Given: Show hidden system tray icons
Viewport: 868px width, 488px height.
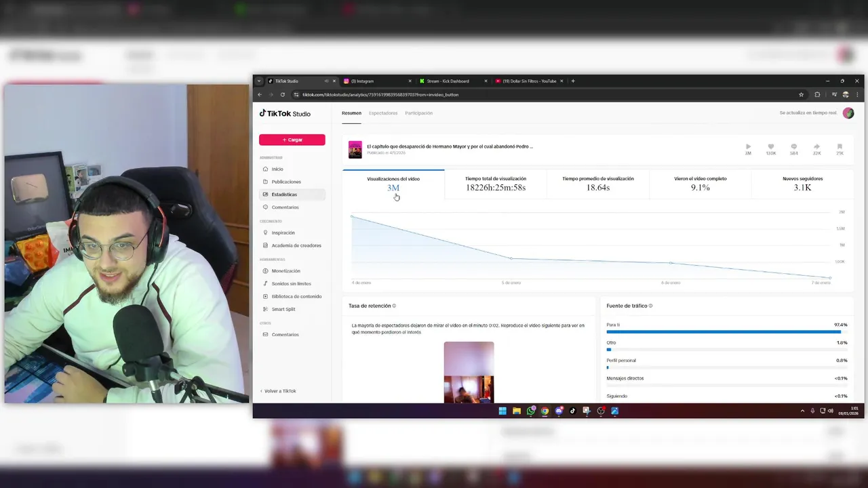Looking at the screenshot, I should (x=803, y=411).
